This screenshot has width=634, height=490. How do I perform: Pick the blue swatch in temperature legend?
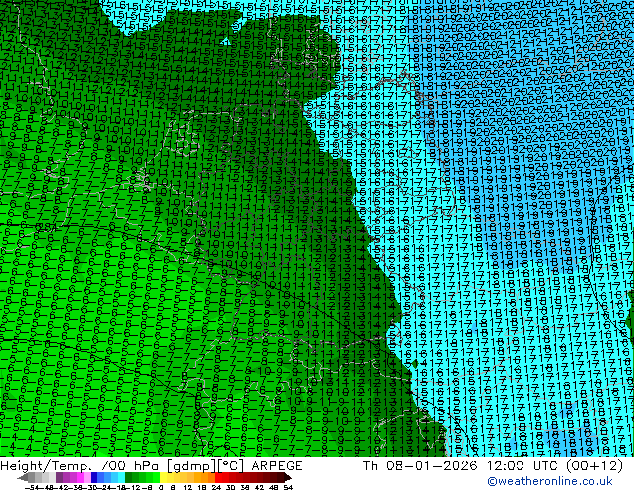[96, 477]
